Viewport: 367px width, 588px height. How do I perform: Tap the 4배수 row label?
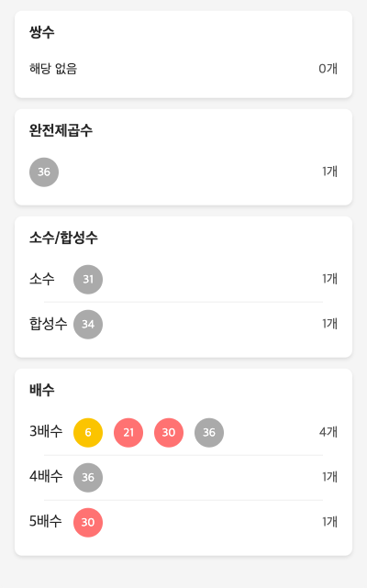pos(46,476)
